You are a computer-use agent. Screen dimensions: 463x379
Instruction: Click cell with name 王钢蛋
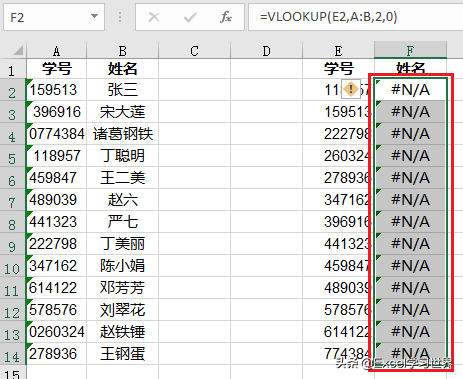tap(122, 354)
